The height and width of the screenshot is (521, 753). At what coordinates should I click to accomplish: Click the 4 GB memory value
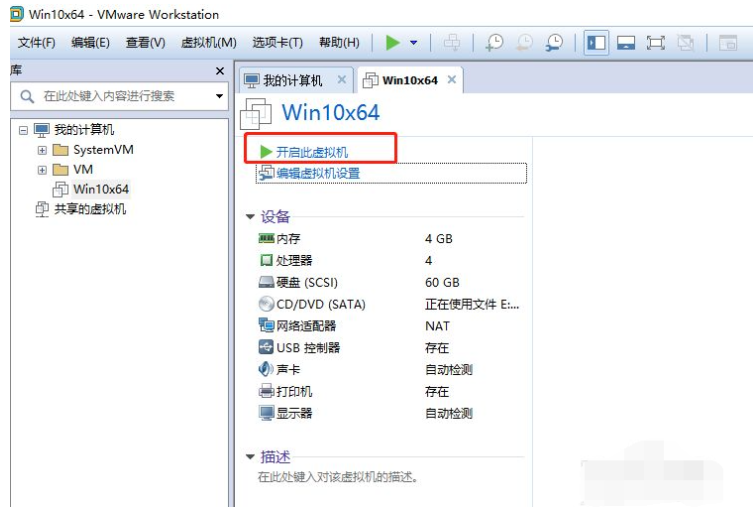pos(438,239)
